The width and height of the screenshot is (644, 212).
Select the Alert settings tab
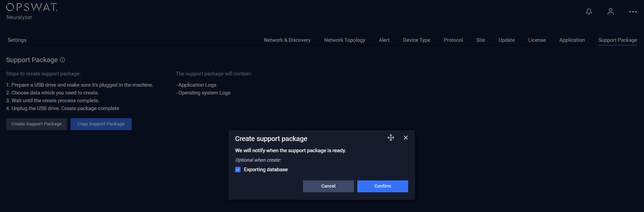(384, 40)
